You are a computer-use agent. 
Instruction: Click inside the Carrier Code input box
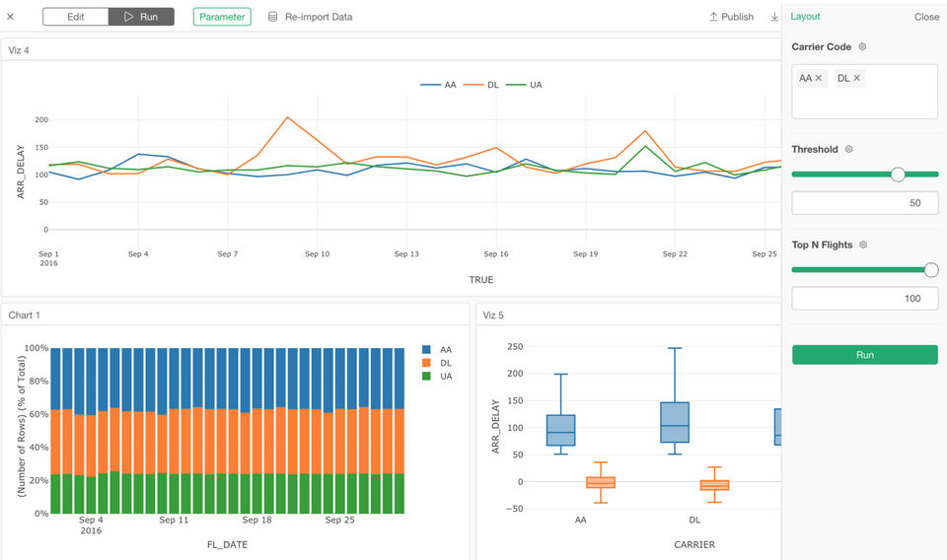click(x=865, y=92)
